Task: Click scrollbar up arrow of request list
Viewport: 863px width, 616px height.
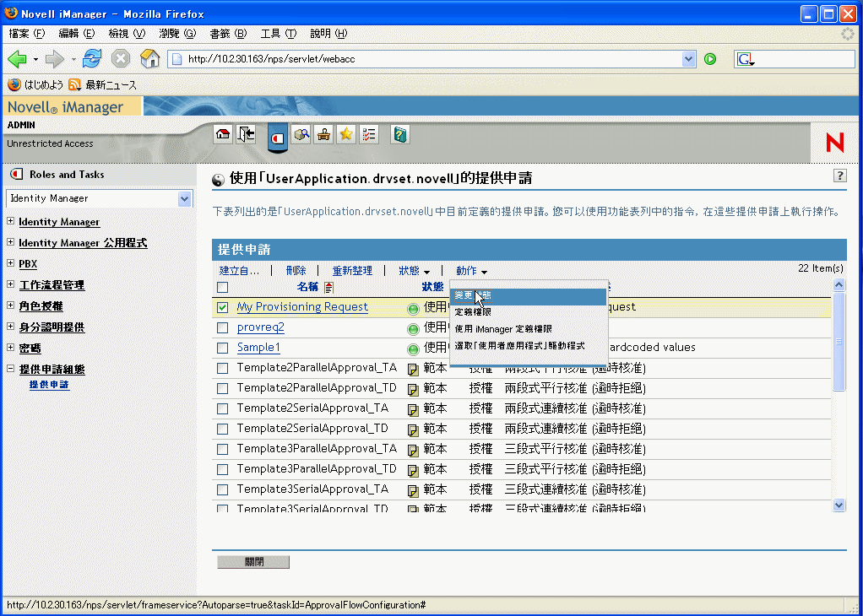Action: (839, 285)
